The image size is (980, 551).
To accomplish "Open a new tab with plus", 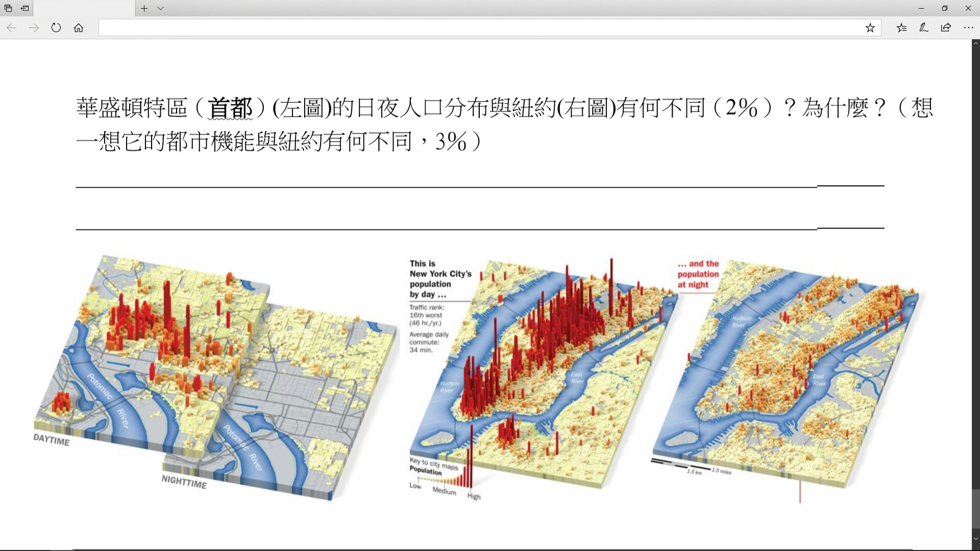I will [144, 8].
